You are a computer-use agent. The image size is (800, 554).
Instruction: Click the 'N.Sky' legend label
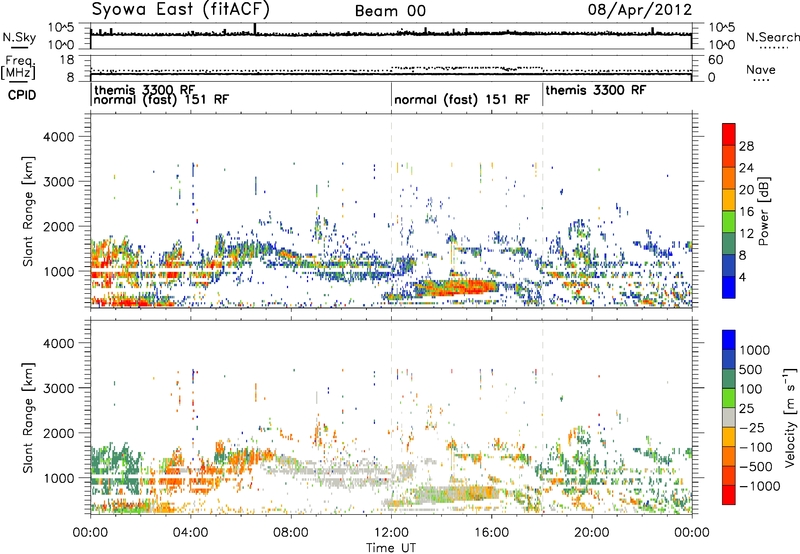[19, 37]
